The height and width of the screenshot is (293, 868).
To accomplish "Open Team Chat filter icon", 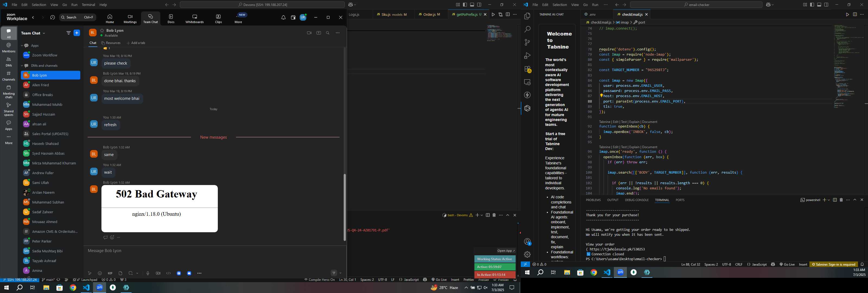I will [x=68, y=33].
